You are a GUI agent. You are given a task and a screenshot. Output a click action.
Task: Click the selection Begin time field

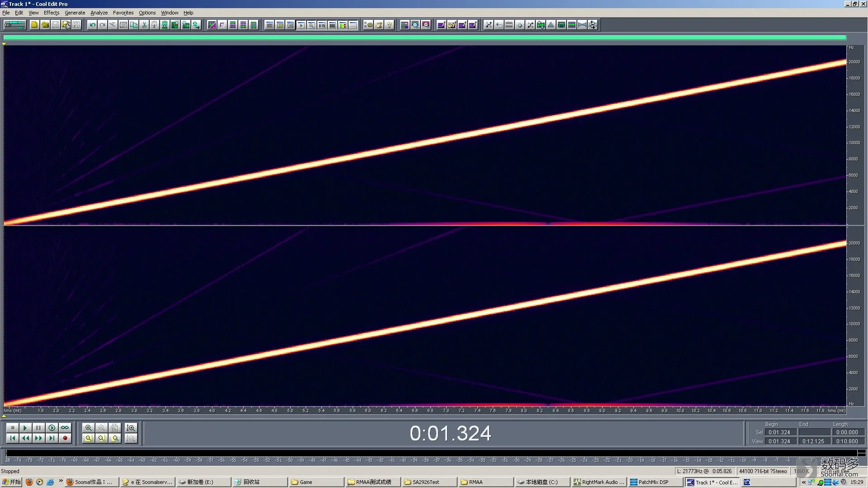[780, 432]
